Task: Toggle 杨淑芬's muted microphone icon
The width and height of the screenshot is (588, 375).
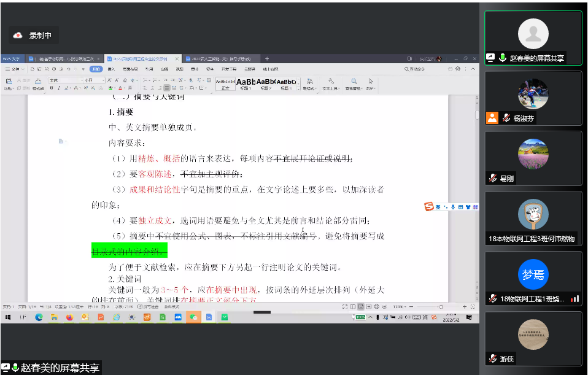Action: click(506, 118)
